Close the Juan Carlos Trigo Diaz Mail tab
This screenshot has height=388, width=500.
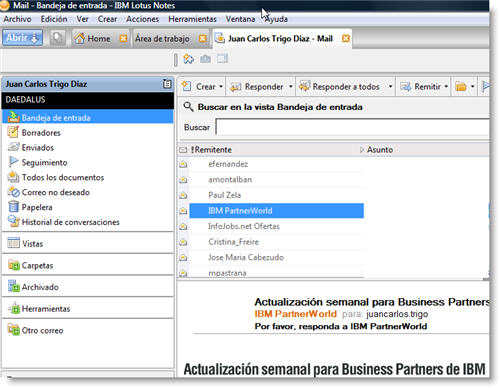[x=346, y=39]
